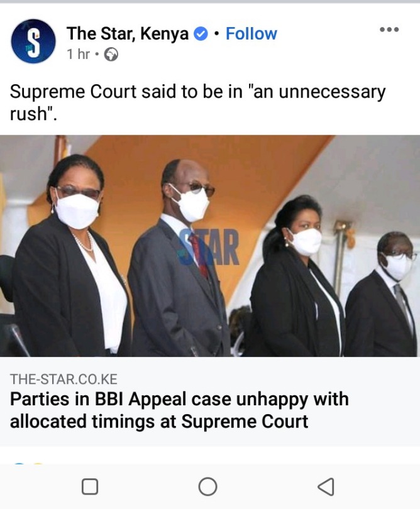Open The Star, Kenya page name
Screen dimensions: 420x509
[128, 33]
